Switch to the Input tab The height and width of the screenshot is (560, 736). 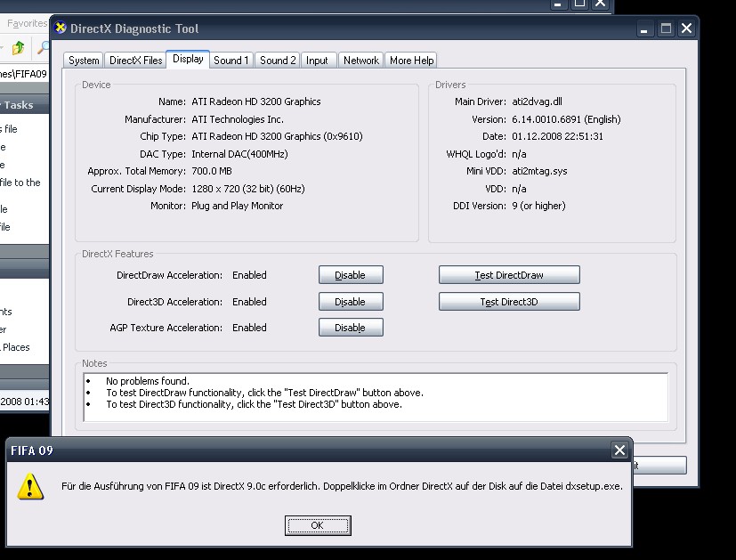318,61
